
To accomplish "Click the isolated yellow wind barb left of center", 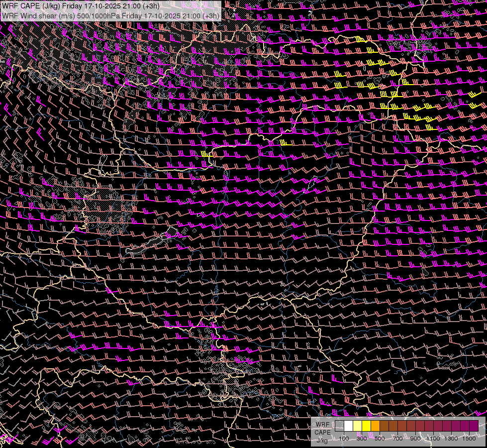I will click(x=206, y=154).
